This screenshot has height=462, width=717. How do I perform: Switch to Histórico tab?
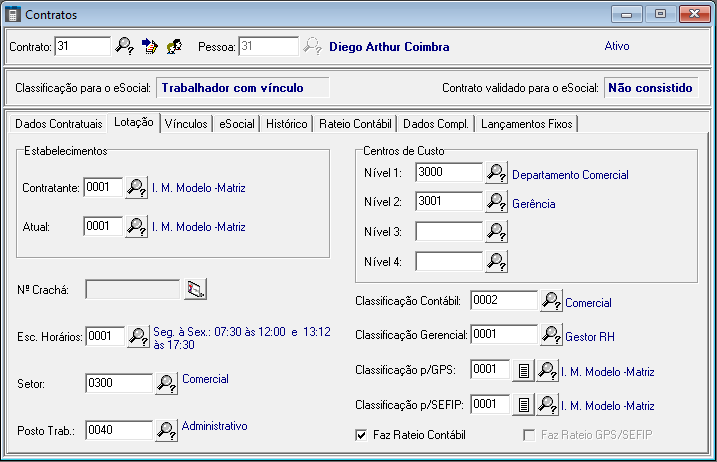[x=287, y=124]
